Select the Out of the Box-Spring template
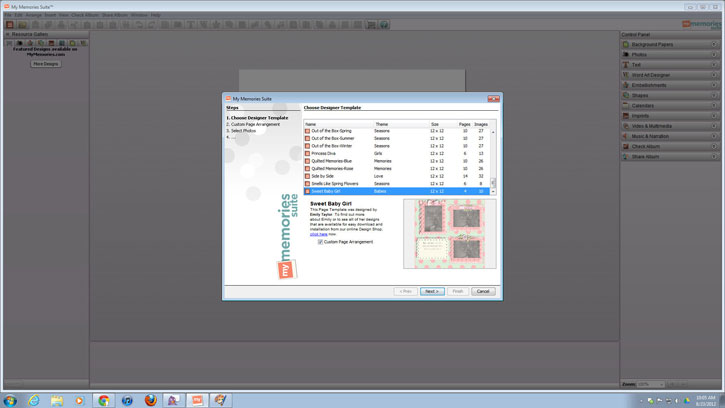 pyautogui.click(x=397, y=131)
